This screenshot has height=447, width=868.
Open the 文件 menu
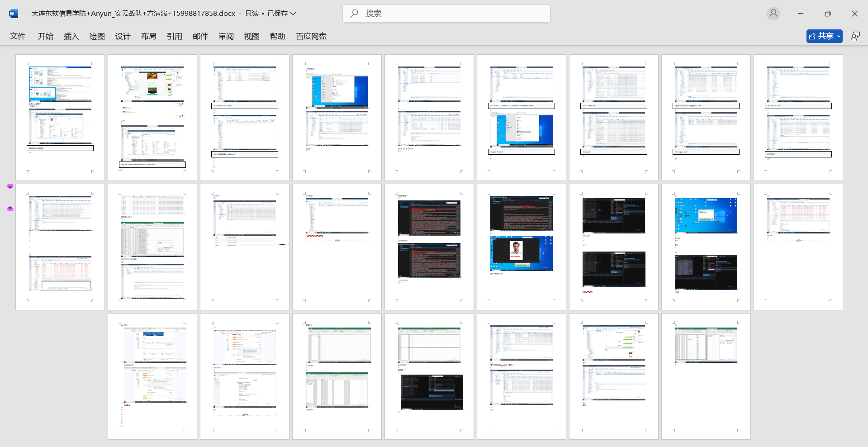[18, 36]
